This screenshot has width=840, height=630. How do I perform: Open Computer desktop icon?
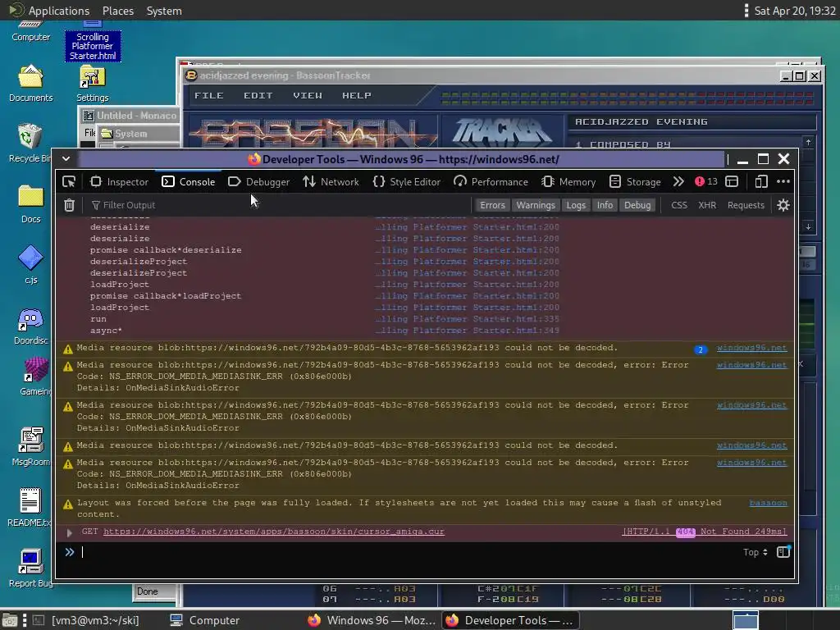tap(31, 31)
